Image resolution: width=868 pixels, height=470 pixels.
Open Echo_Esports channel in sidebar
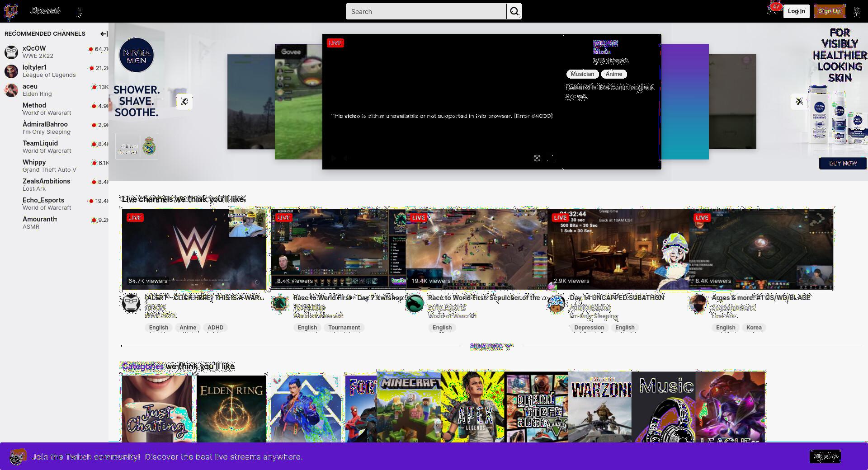(x=54, y=204)
